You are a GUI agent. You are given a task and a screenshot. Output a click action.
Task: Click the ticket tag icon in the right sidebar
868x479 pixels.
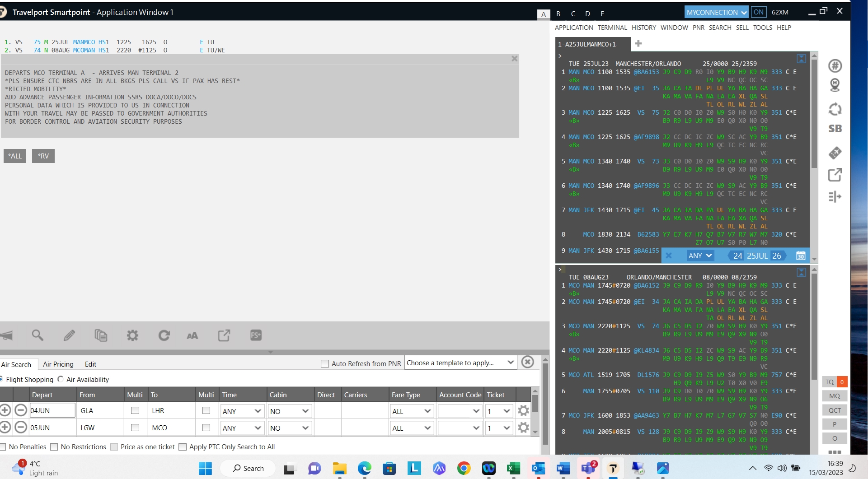point(835,153)
